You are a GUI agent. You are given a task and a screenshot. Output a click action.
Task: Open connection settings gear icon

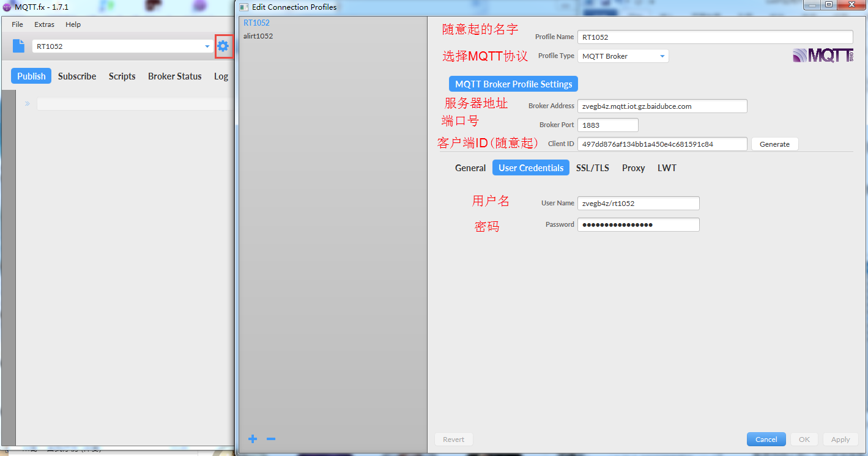click(223, 46)
